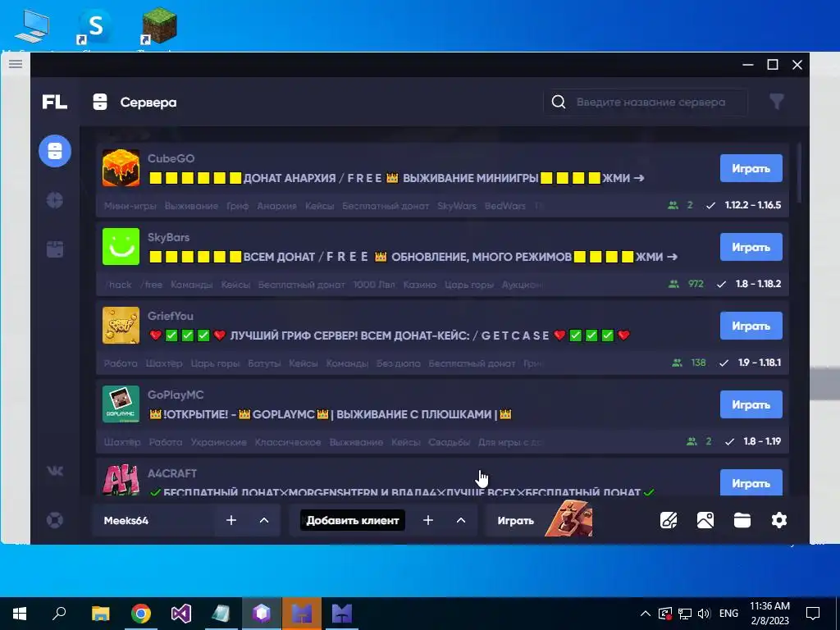The height and width of the screenshot is (630, 840).
Task: Click the FL launcher logo
Action: click(x=55, y=102)
